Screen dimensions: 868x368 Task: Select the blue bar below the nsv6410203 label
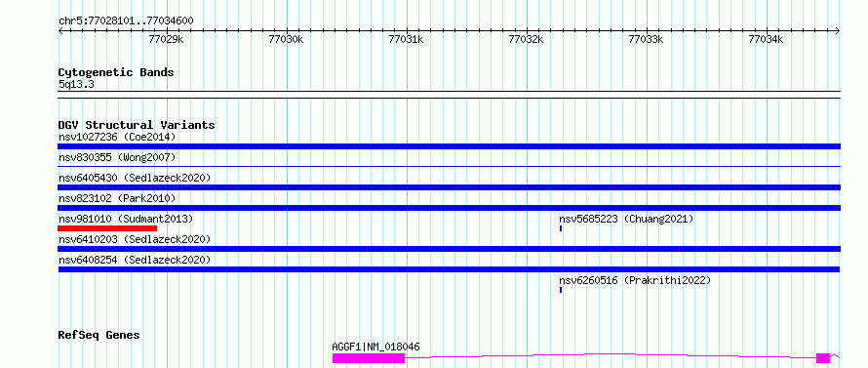449,249
